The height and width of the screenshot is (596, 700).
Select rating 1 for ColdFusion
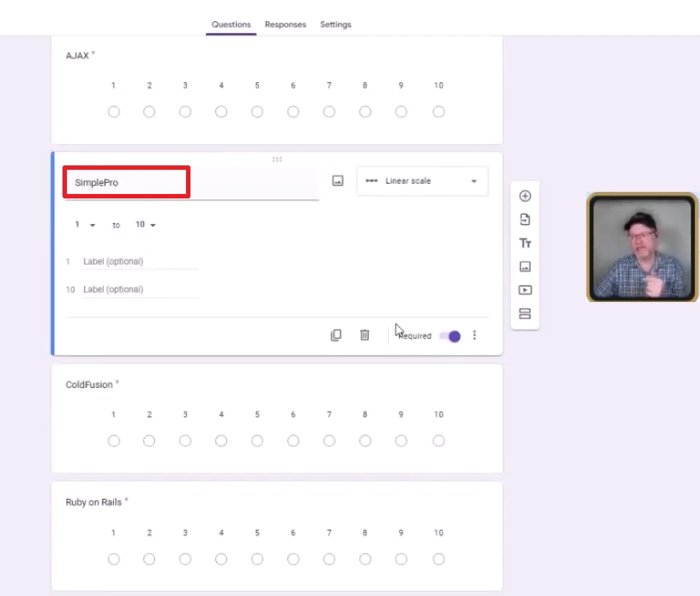[114, 441]
